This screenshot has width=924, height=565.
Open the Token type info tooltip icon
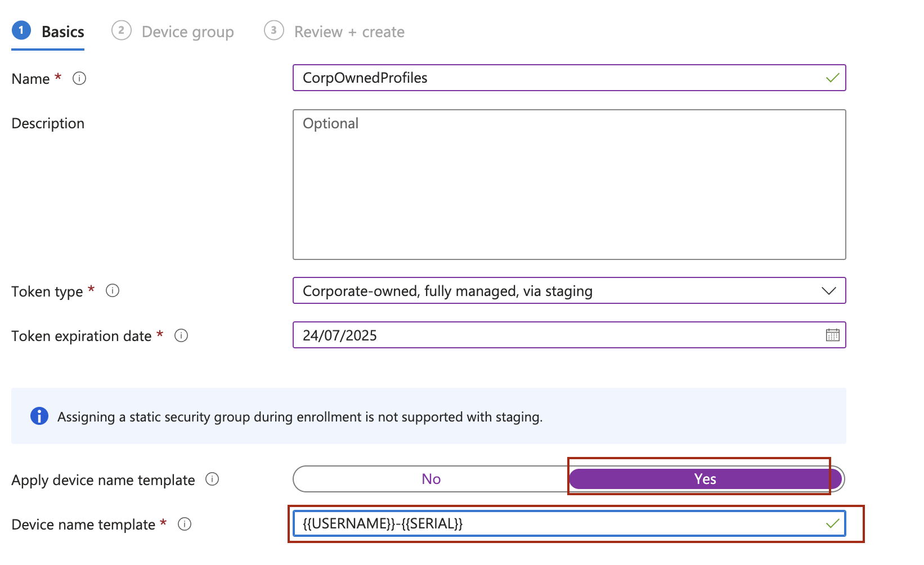pyautogui.click(x=112, y=291)
